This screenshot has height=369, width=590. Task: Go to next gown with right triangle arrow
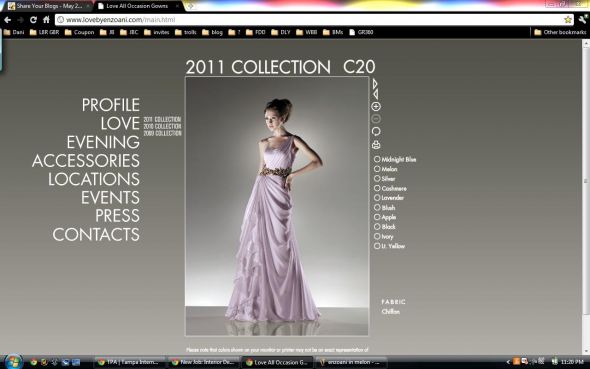[x=375, y=84]
